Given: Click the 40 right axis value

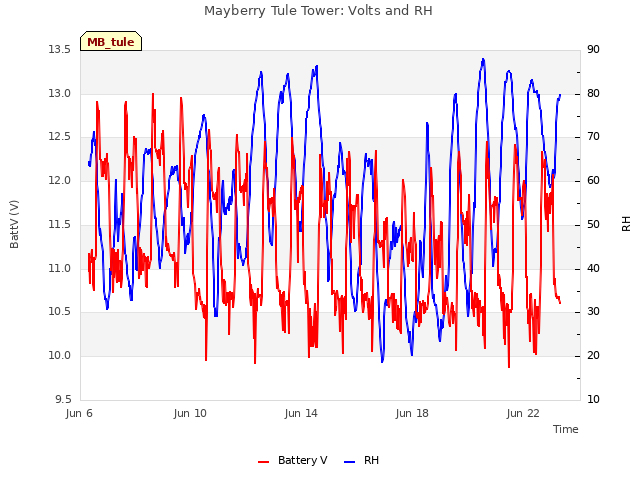Looking at the screenshot, I should coord(593,269).
